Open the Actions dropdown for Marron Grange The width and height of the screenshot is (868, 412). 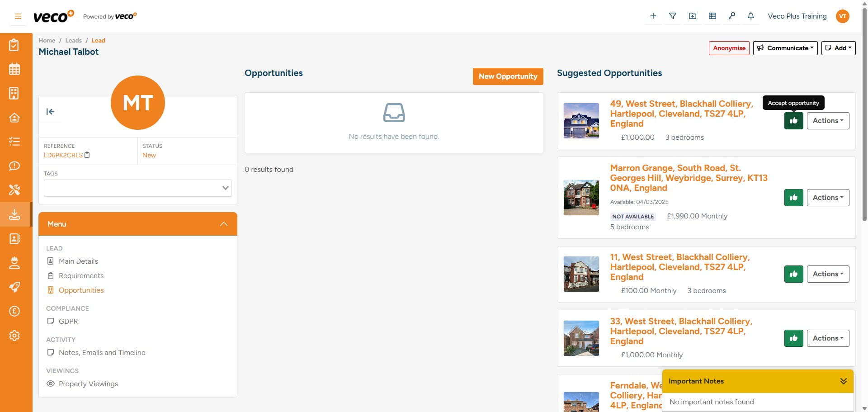pyautogui.click(x=828, y=198)
